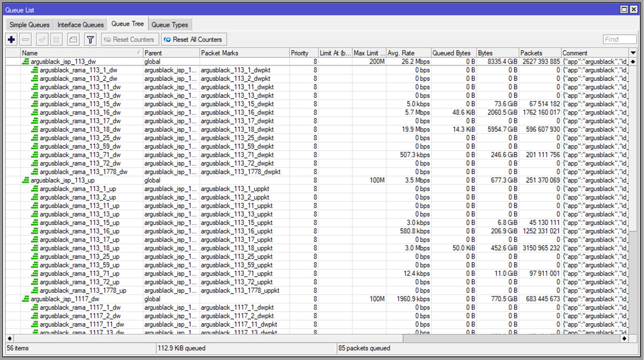Select the argusblack_isp_113_up queue icon
Image resolution: width=644 pixels, height=360 pixels.
click(26, 180)
